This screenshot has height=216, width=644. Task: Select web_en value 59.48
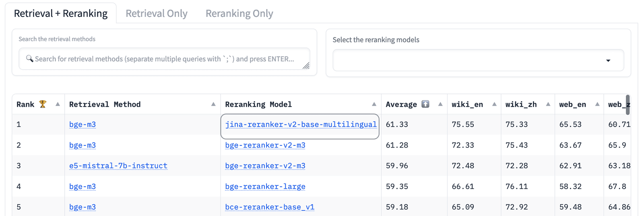click(570, 207)
